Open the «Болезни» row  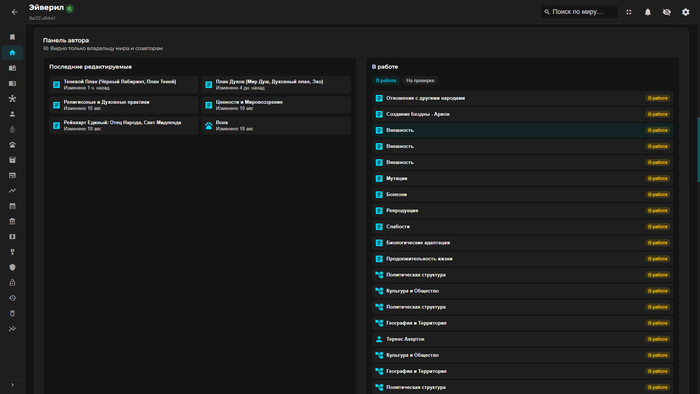tap(522, 195)
